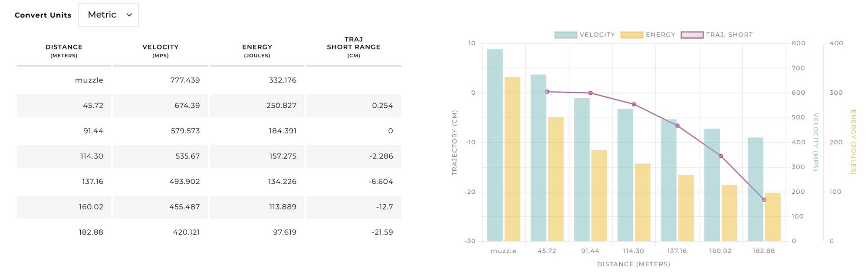Hide the TRAJ. SHORT series via legend label
The image size is (868, 275).
pyautogui.click(x=729, y=35)
